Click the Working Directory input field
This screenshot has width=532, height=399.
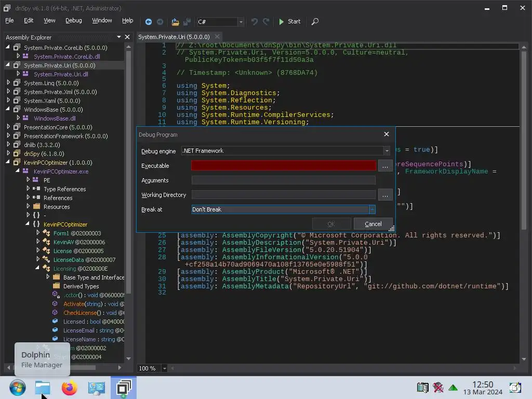click(x=283, y=194)
